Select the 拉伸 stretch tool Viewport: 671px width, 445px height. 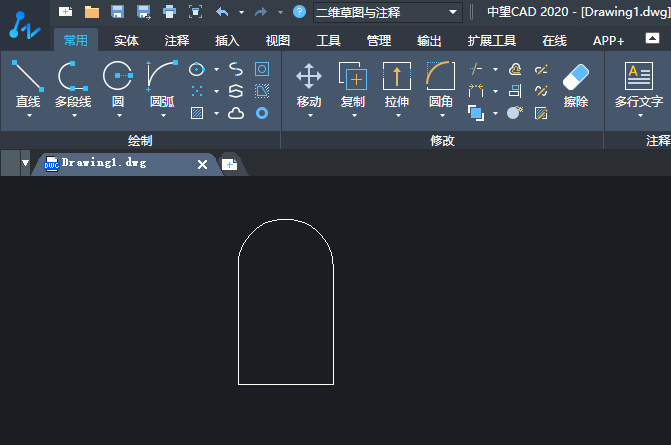coord(397,84)
